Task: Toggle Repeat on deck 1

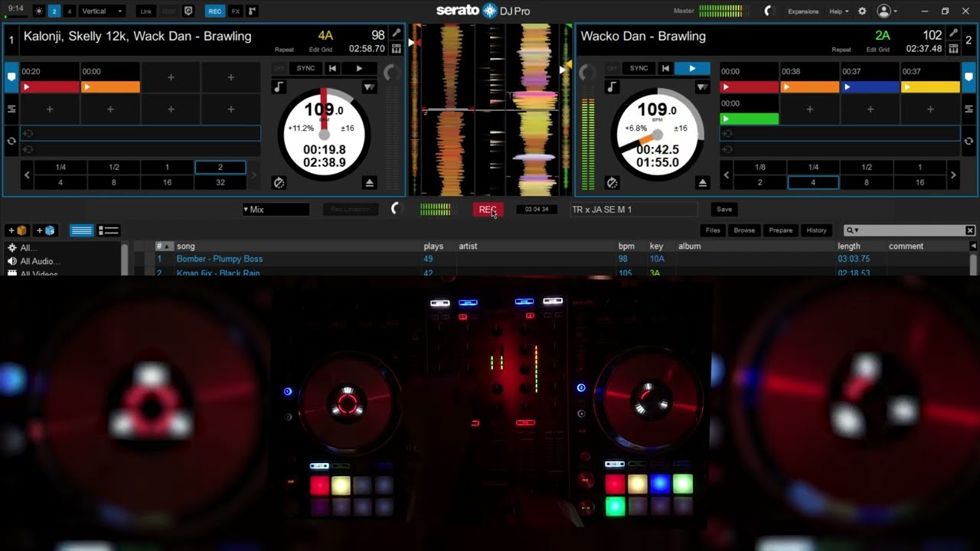Action: pyautogui.click(x=284, y=50)
